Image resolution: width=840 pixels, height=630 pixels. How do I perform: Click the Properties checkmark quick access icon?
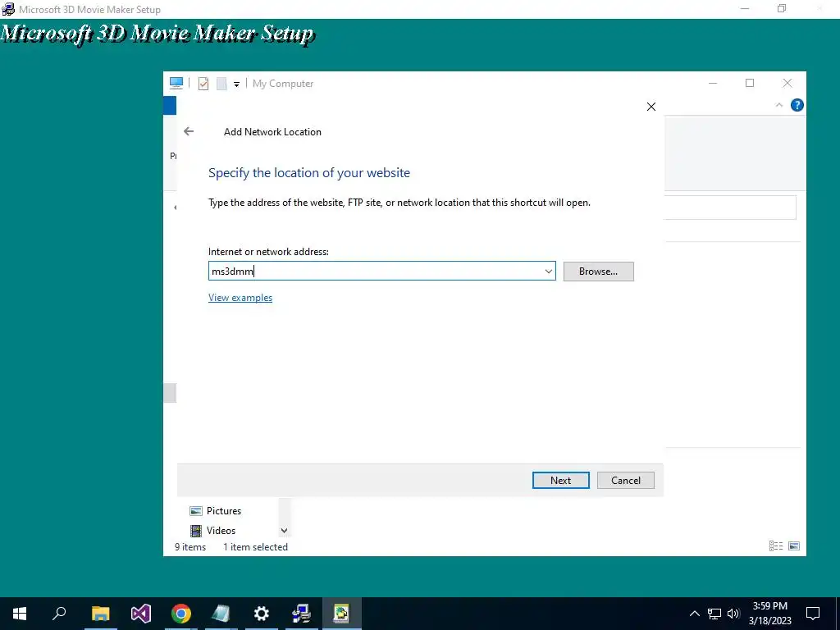pos(203,84)
